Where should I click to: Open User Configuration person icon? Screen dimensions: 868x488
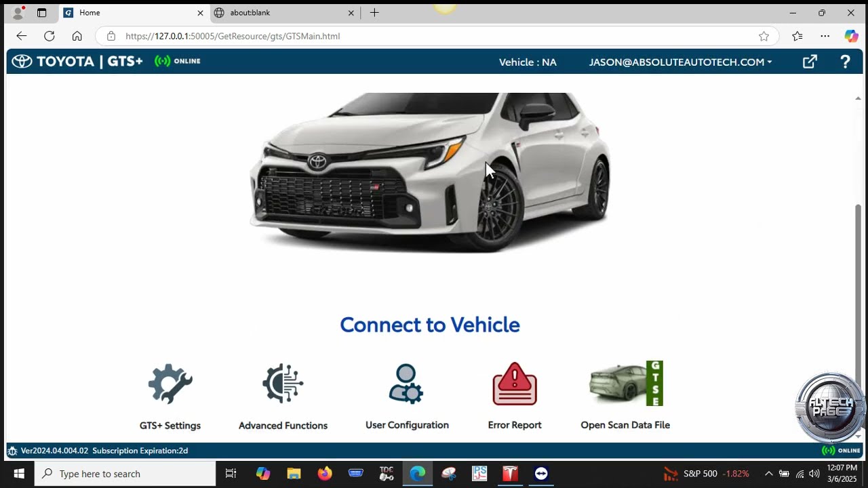406,384
